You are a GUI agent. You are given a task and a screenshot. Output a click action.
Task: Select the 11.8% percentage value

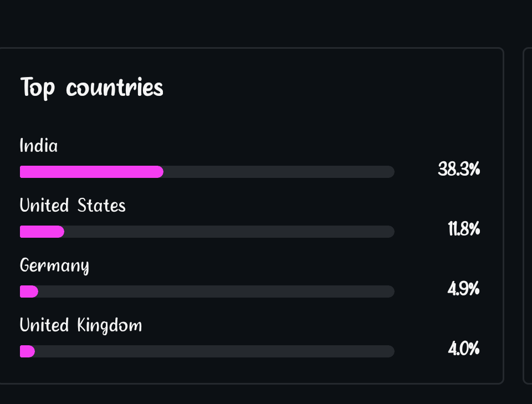tap(463, 229)
